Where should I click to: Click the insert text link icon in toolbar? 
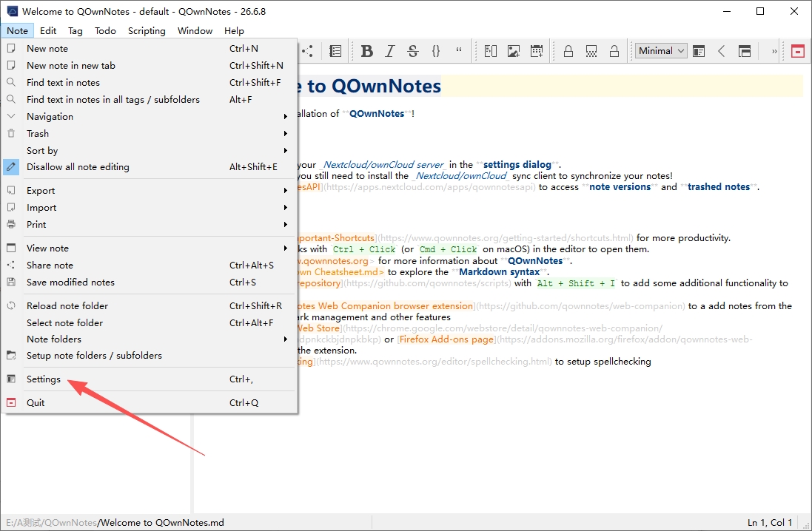tap(491, 51)
